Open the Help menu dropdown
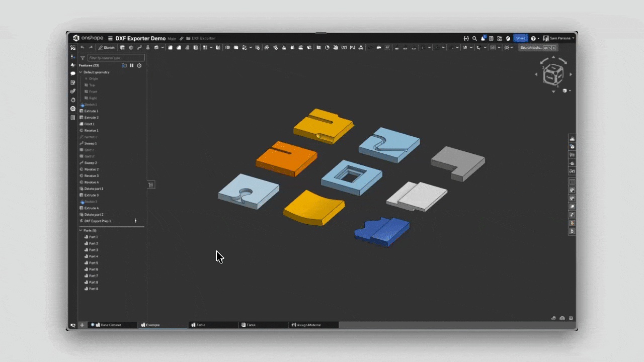The image size is (644, 362). [x=535, y=38]
